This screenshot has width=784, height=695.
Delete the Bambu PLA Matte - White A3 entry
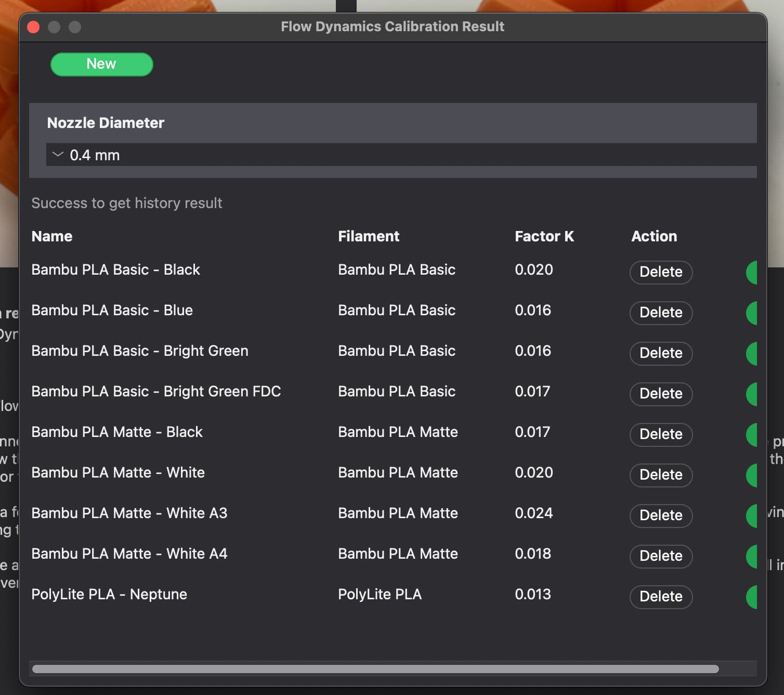click(x=661, y=516)
